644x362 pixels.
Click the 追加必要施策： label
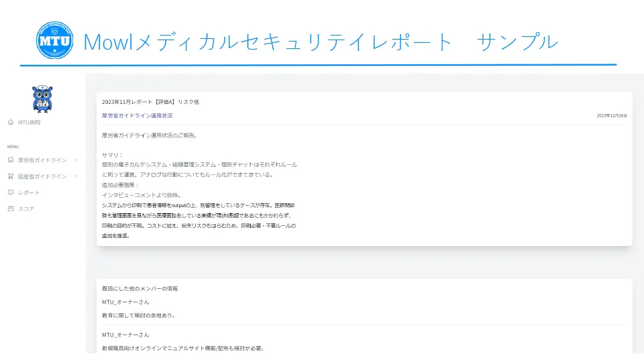click(120, 185)
